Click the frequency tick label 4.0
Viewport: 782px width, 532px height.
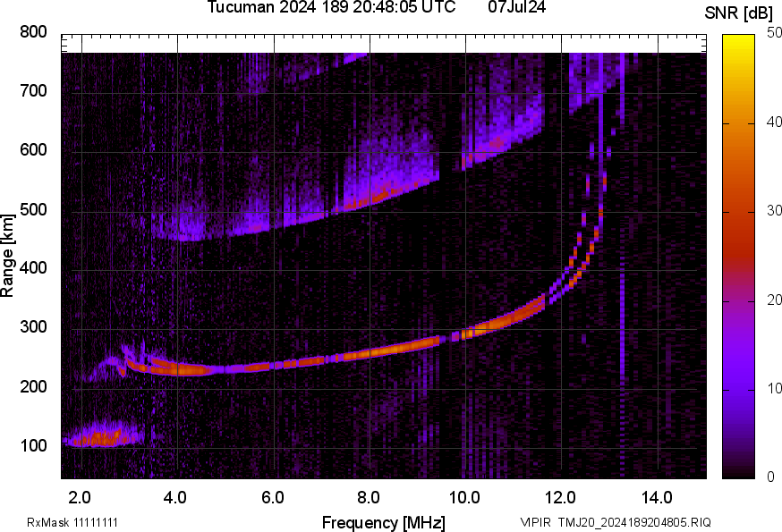tap(175, 497)
